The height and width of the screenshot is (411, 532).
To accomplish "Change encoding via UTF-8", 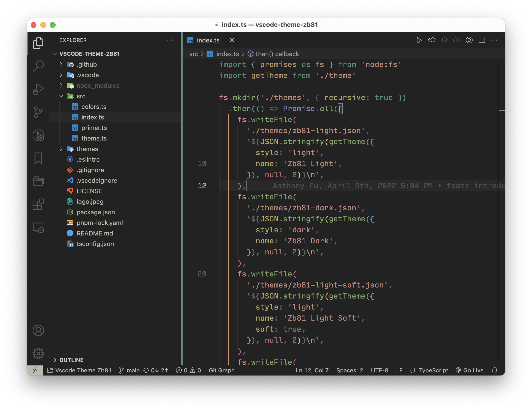I will pyautogui.click(x=380, y=370).
